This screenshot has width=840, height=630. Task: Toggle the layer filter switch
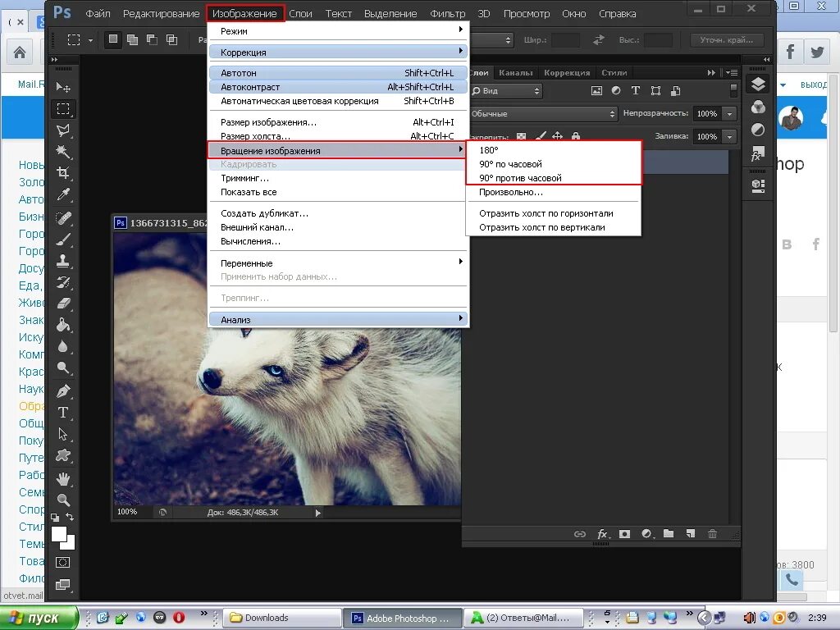733,90
